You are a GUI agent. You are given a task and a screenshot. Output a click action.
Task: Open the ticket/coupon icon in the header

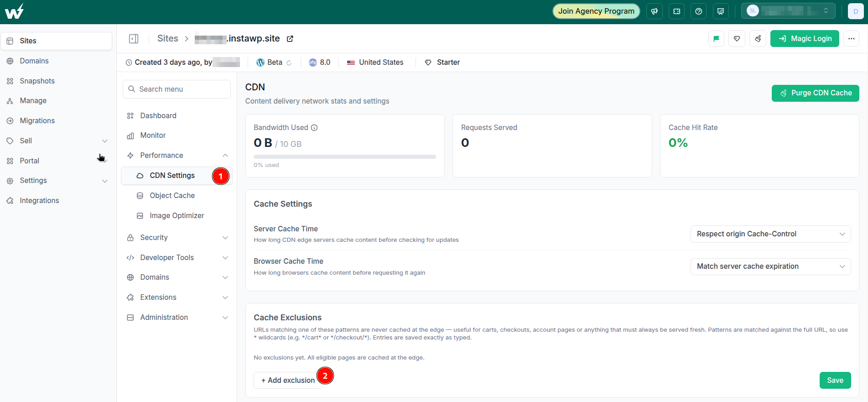pos(676,11)
